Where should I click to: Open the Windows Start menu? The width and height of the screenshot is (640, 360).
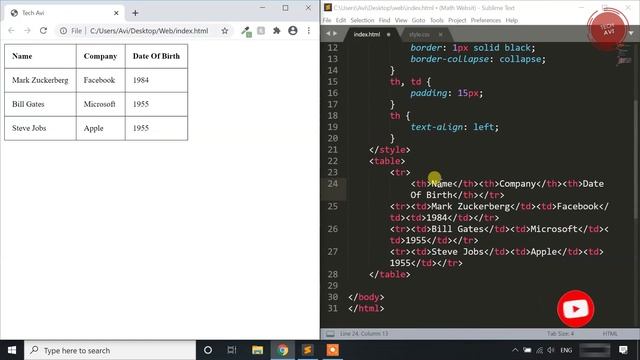pyautogui.click(x=12, y=350)
